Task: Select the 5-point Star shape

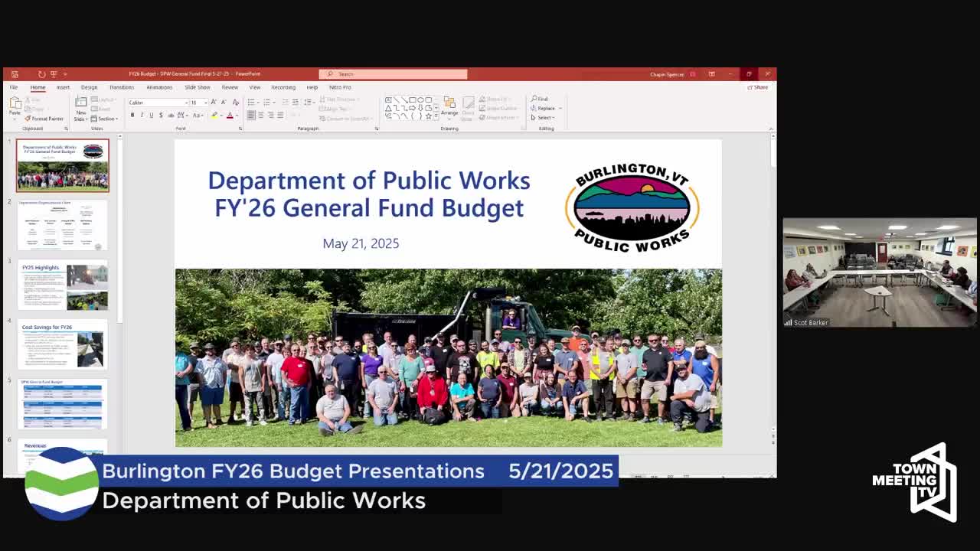Action: click(x=428, y=116)
